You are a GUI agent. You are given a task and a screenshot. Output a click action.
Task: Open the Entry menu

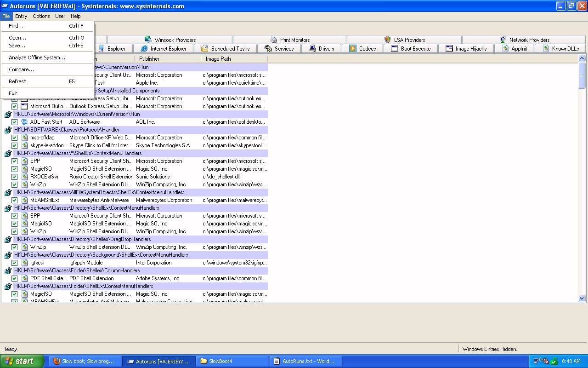tap(21, 16)
